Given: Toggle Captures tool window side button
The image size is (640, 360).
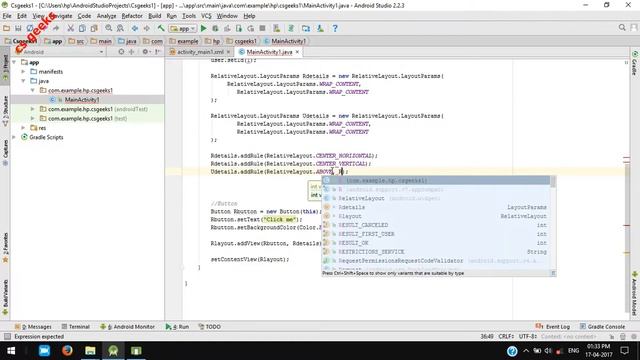Looking at the screenshot, I should tap(5, 152).
